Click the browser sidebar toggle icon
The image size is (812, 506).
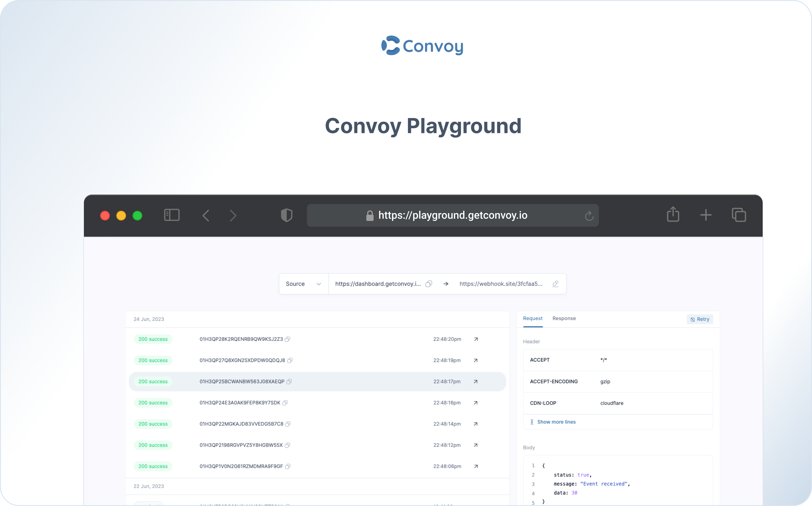(x=172, y=215)
